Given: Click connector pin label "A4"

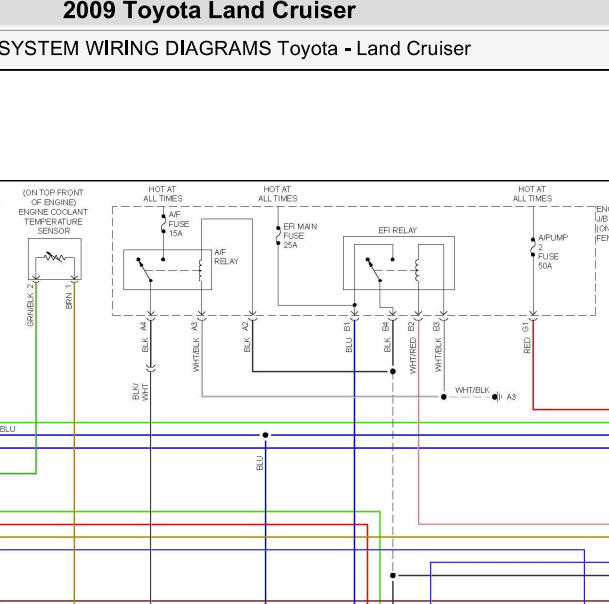Looking at the screenshot, I should pos(144,326).
